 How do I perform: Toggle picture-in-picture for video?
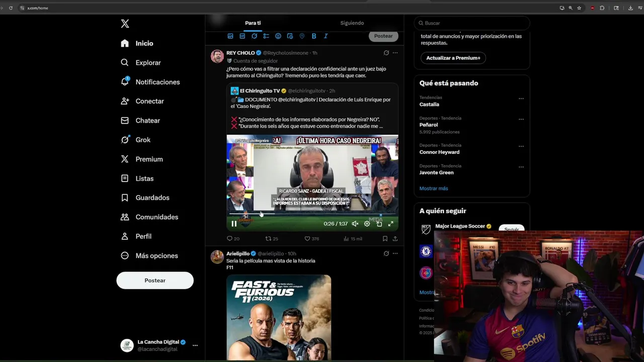[x=379, y=224]
